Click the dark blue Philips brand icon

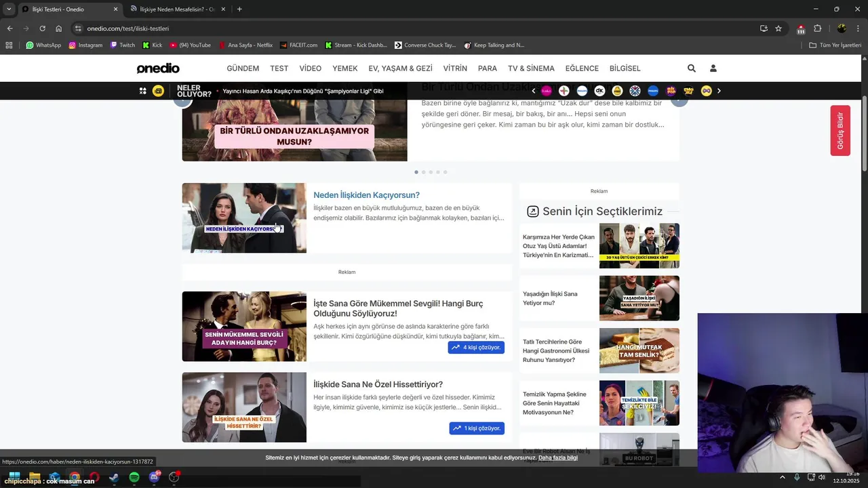653,91
